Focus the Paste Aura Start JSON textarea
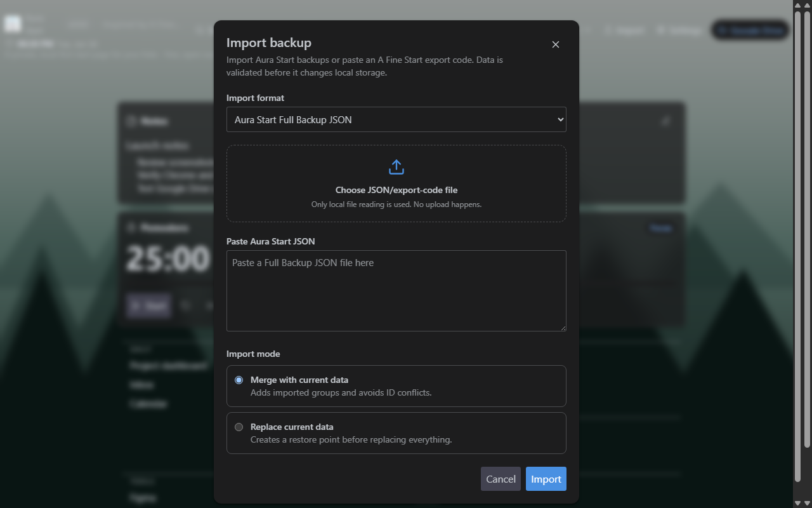This screenshot has width=812, height=508. (396, 291)
